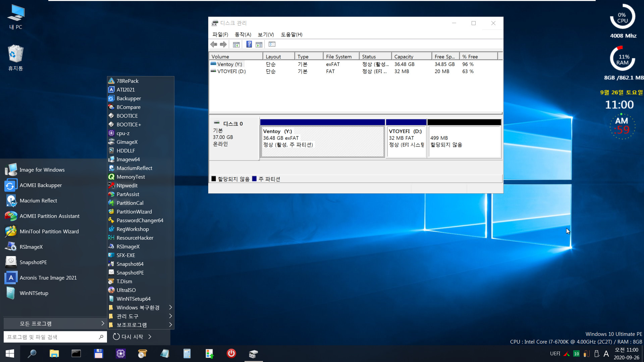Click the red power icon on taskbar

click(231, 353)
